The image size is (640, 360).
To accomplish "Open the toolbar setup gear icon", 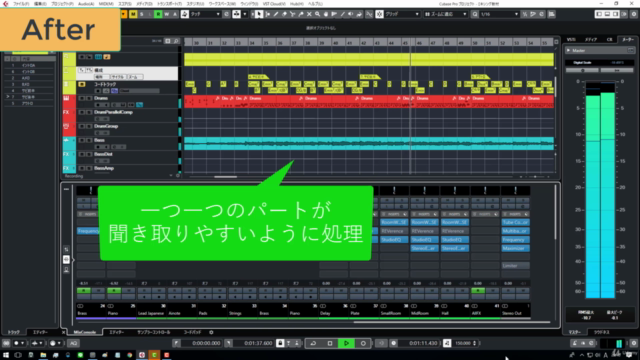I will (634, 14).
